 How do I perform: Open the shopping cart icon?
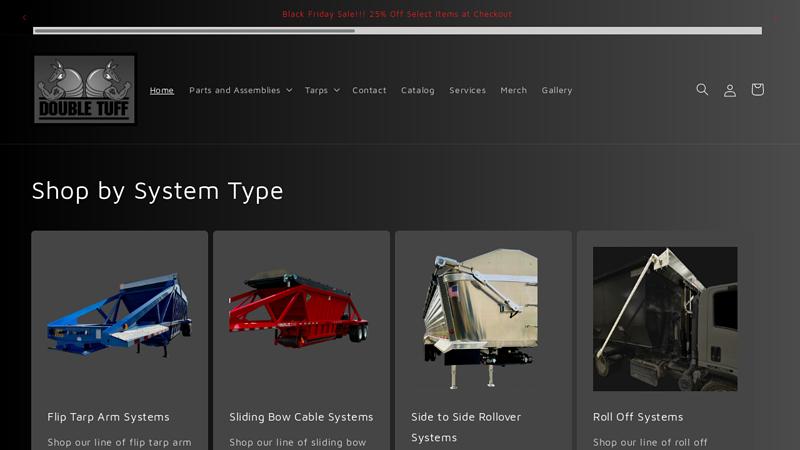coord(757,90)
